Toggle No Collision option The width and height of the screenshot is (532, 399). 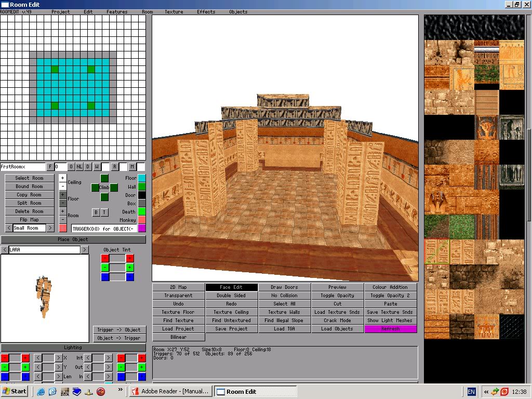click(x=284, y=296)
